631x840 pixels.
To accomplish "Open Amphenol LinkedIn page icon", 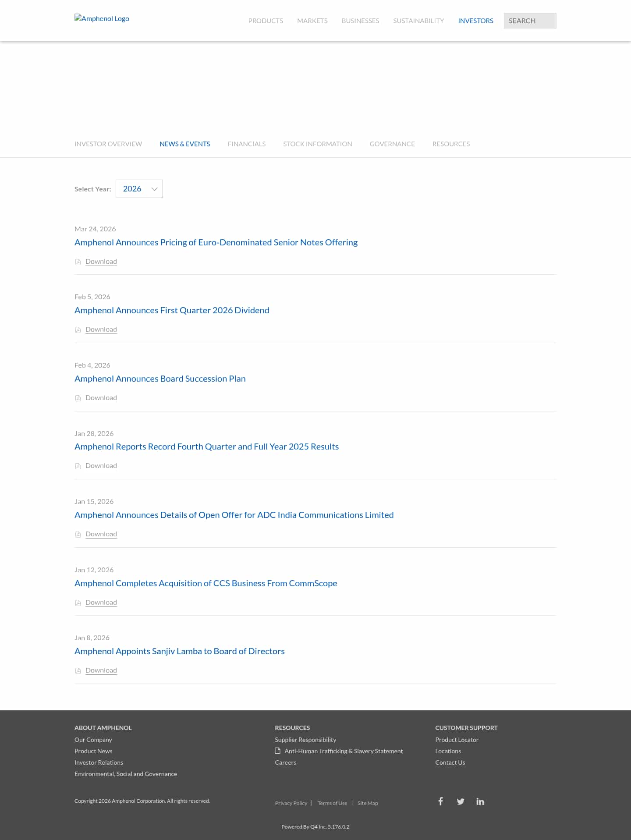I will tap(480, 801).
